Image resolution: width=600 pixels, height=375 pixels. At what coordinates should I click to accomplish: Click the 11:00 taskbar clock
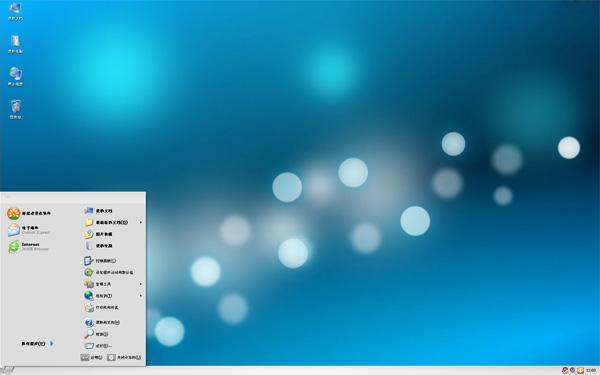point(591,370)
